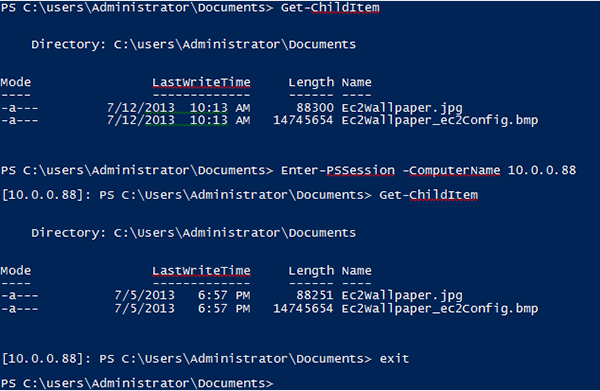Click the final empty prompt line
Image resolution: width=600 pixels, height=391 pixels.
(137, 383)
